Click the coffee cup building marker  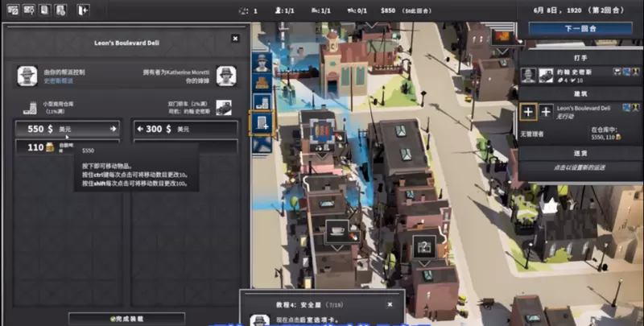(x=336, y=231)
